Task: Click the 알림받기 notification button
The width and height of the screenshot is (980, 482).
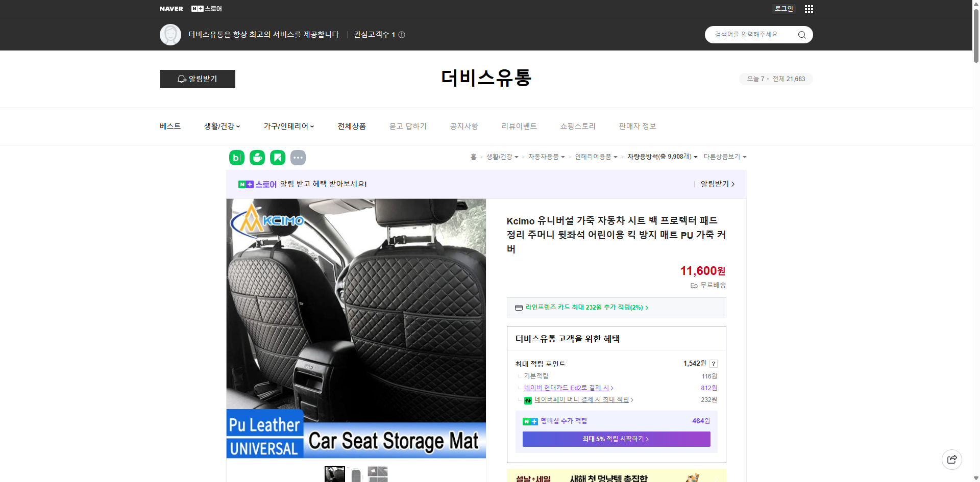Action: click(x=197, y=79)
